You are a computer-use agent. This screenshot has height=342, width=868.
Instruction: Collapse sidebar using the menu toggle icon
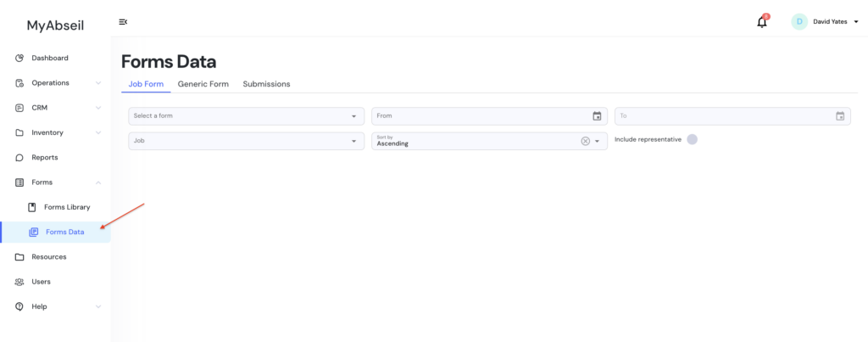124,22
